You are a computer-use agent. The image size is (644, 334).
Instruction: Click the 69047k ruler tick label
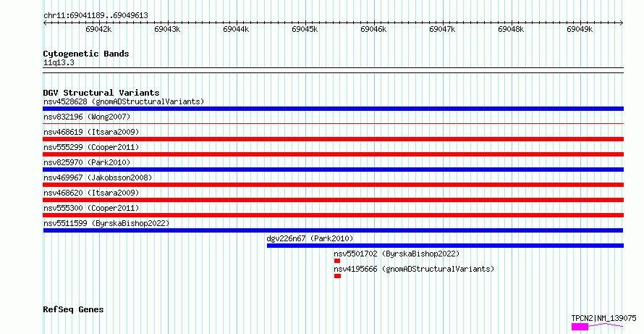[442, 30]
